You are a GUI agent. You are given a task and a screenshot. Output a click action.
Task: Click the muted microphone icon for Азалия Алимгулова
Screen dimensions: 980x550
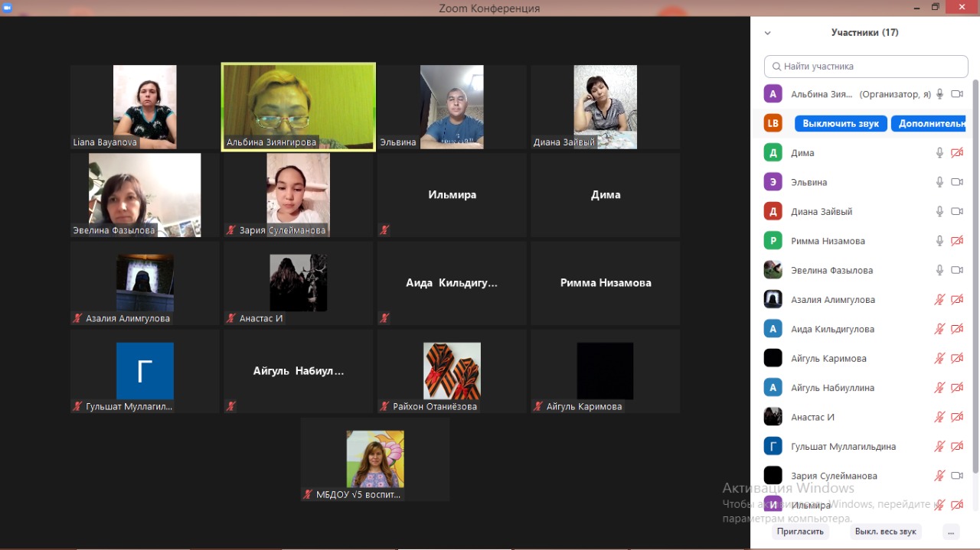[x=939, y=300]
